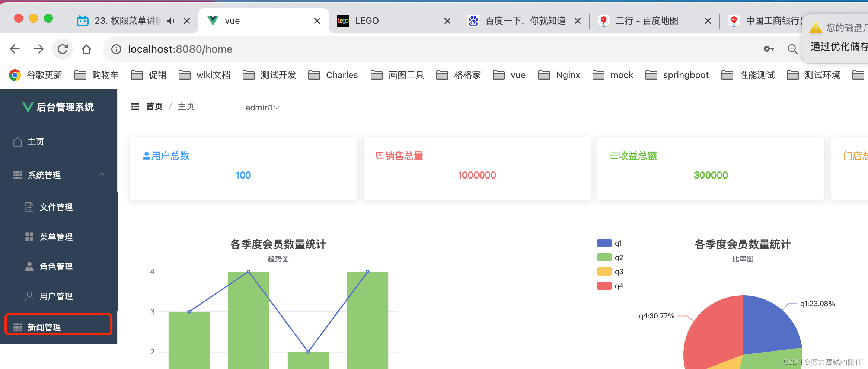Open the 谷歌更新 bookmark
The height and width of the screenshot is (369, 868).
coord(36,75)
